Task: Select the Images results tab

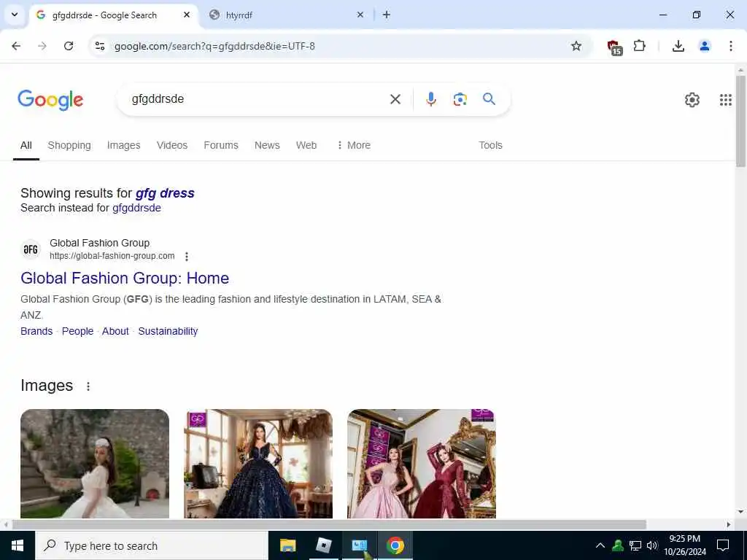Action: pos(123,145)
